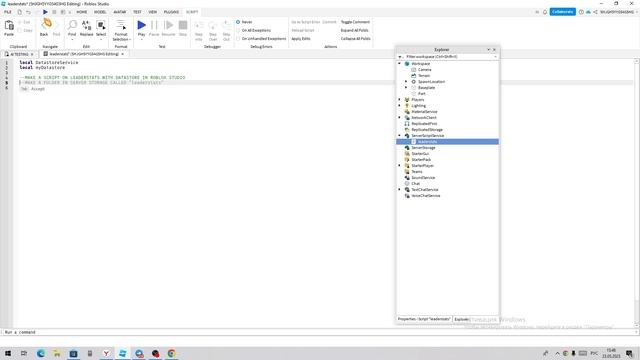Viewport: 640px width, 360px height.
Task: Collapse the Workspace node arrow
Action: [x=400, y=64]
